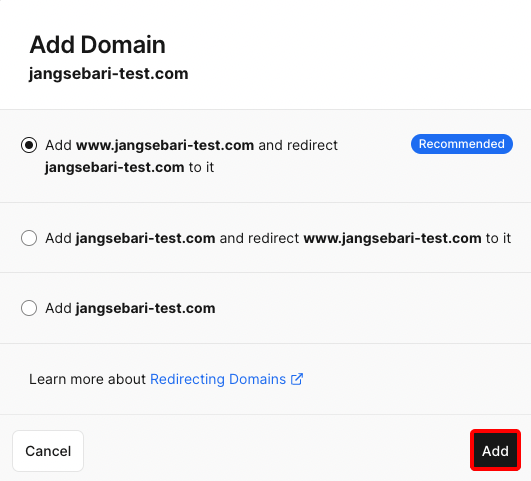
Task: Choose the Add jangsebari-test.com only radio
Action: (29, 308)
